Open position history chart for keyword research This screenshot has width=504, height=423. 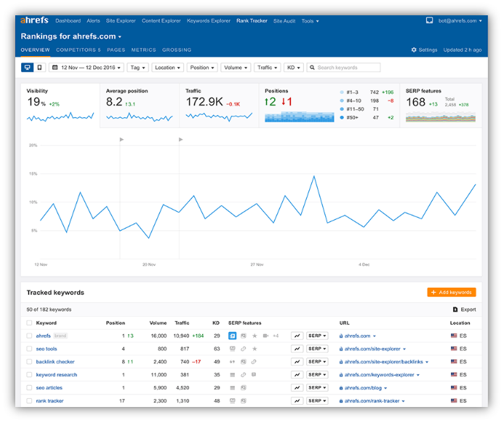point(297,375)
